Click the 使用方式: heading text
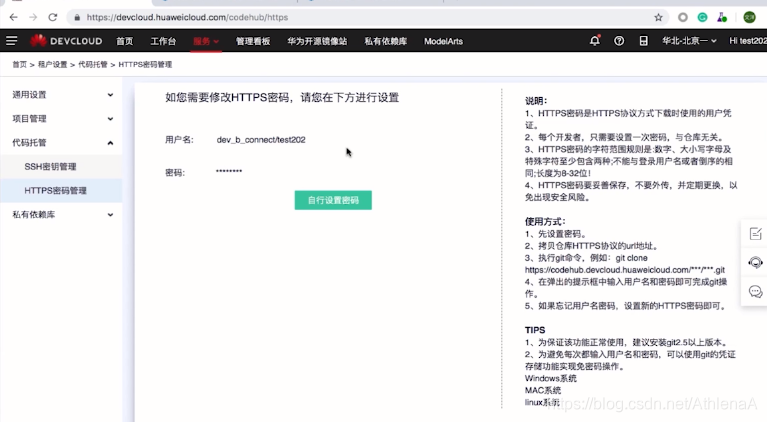The height and width of the screenshot is (422, 767). [x=545, y=222]
